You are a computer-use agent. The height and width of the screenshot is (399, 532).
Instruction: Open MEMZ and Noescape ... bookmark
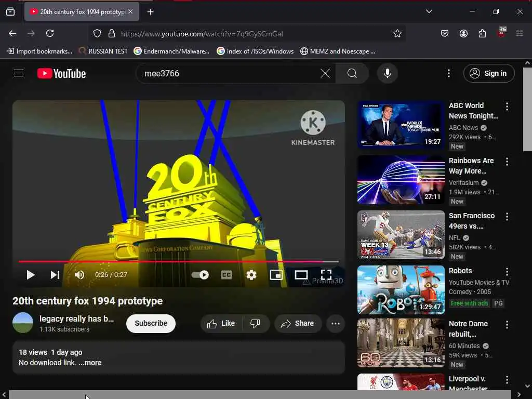pyautogui.click(x=338, y=51)
